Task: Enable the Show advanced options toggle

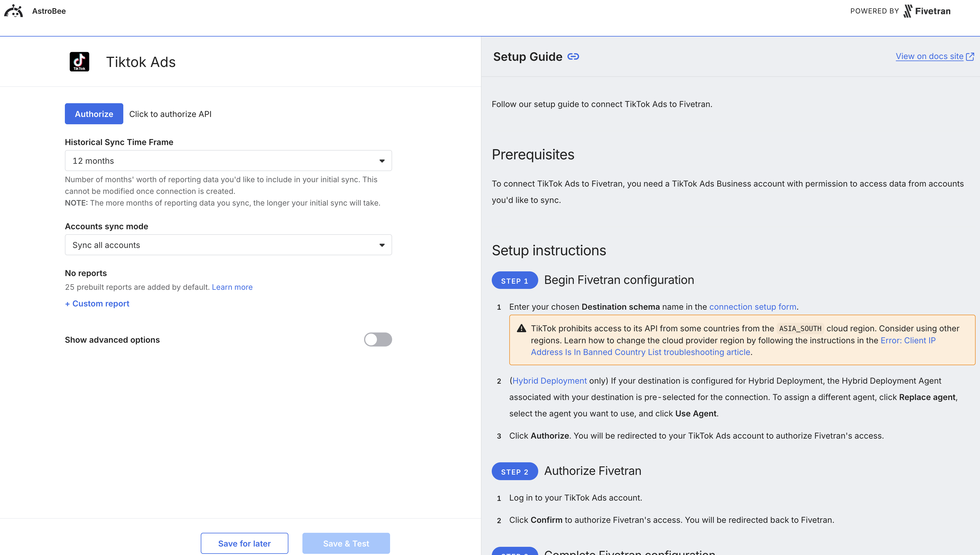Action: tap(378, 339)
